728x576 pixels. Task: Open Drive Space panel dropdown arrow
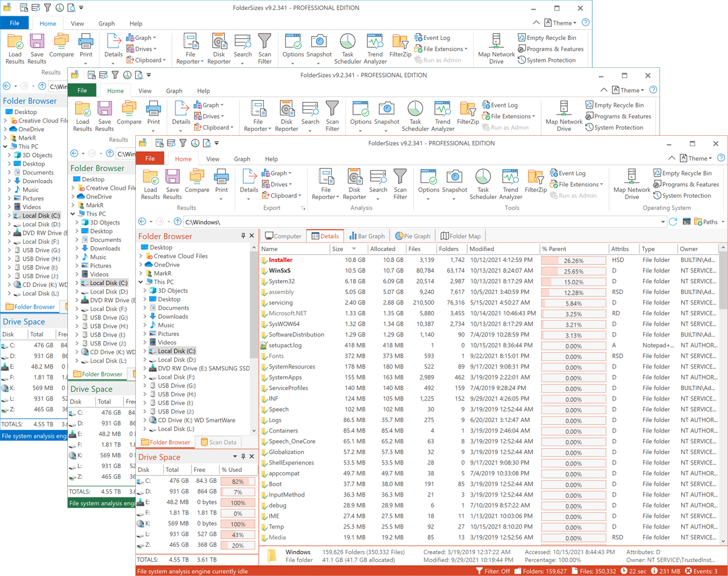tap(235, 457)
